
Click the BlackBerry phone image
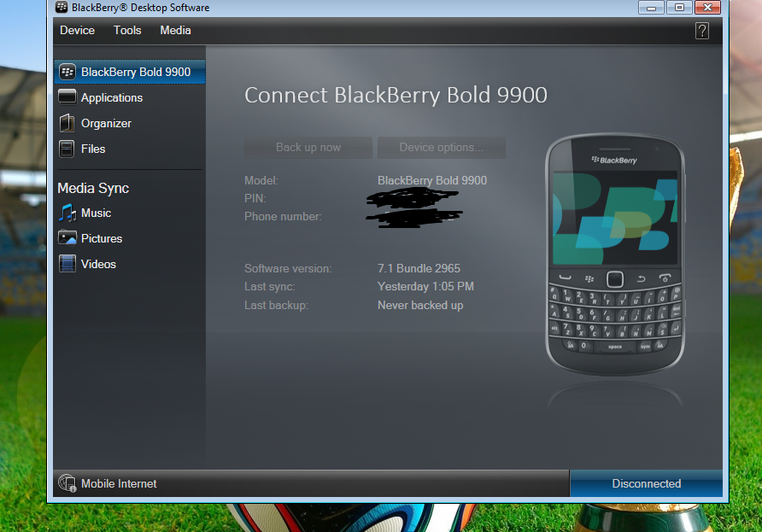[x=614, y=254]
